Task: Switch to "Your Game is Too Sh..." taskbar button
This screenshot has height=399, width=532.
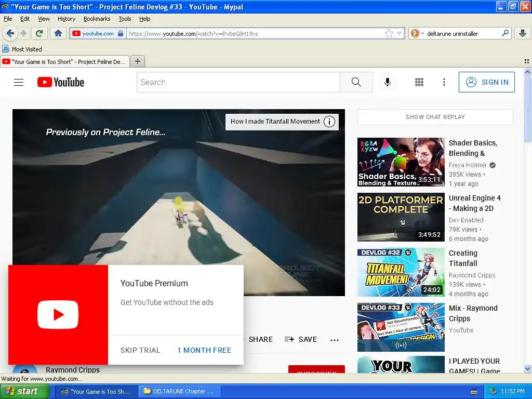Action: pos(96,391)
